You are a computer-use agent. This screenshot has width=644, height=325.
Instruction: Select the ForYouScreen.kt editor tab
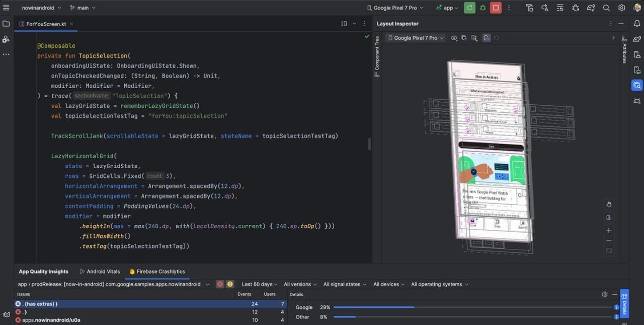[x=46, y=24]
